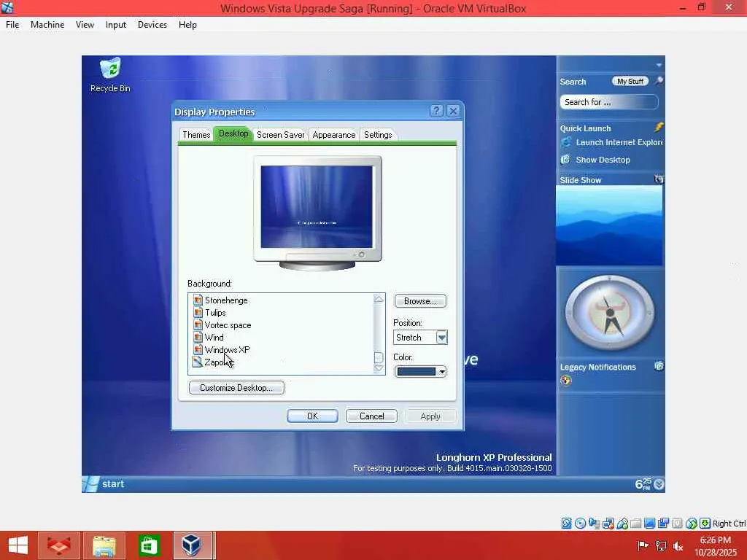This screenshot has height=560, width=747.
Task: Click the My Stuff search scope button
Action: pyautogui.click(x=630, y=82)
